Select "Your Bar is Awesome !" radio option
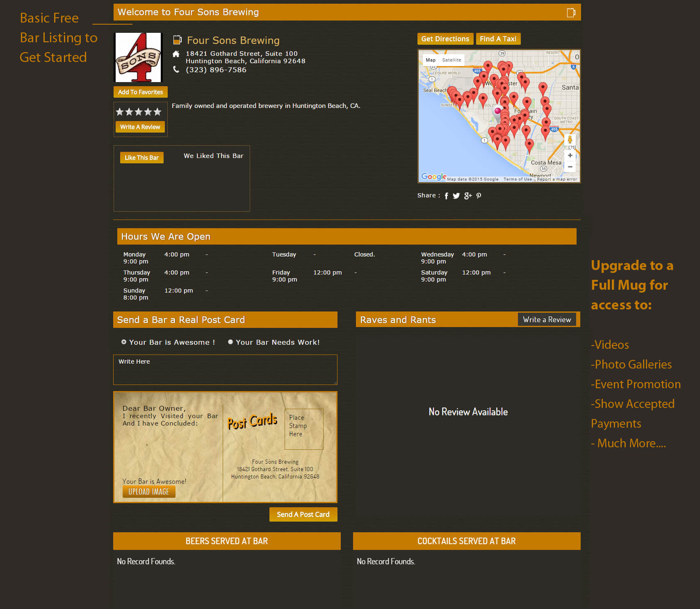 tap(124, 342)
